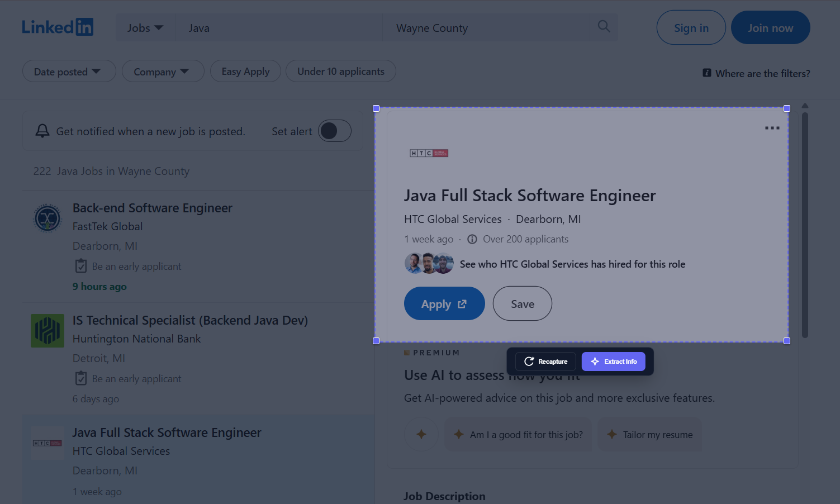Toggle the Easy Apply filter
Viewport: 840px width, 504px height.
point(245,72)
